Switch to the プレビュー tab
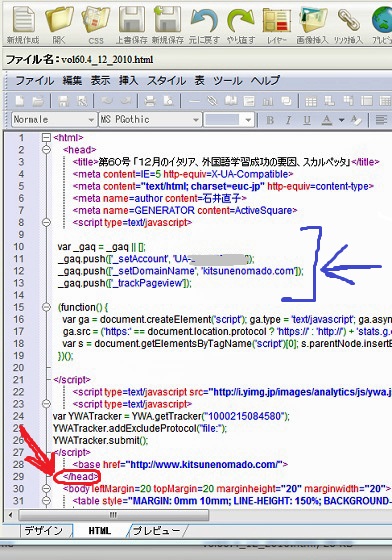This screenshot has width=392, height=560. pos(156,531)
